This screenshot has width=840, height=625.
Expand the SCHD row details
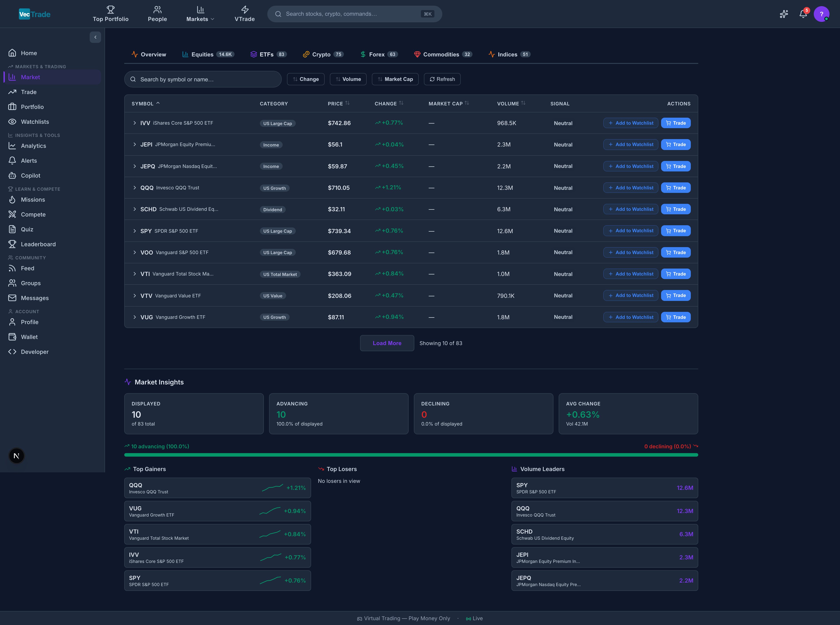coord(134,209)
